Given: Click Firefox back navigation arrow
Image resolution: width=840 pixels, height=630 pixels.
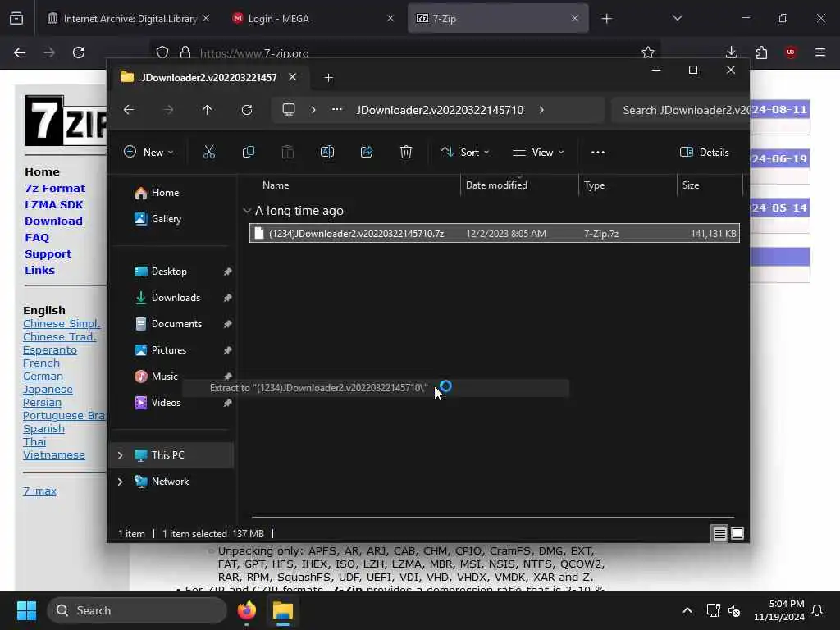Looking at the screenshot, I should (x=20, y=52).
